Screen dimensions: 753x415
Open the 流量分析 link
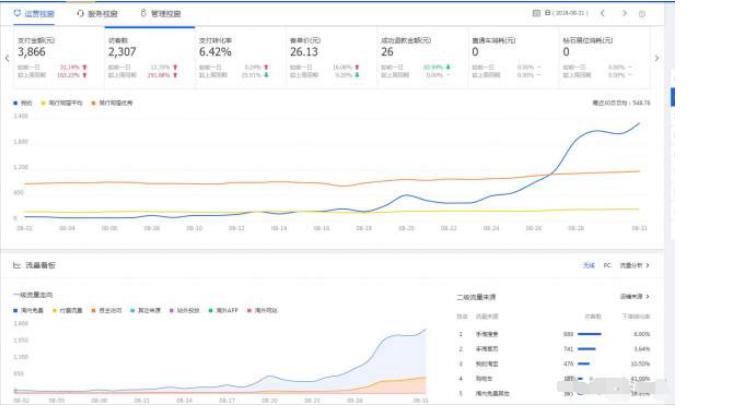point(634,266)
